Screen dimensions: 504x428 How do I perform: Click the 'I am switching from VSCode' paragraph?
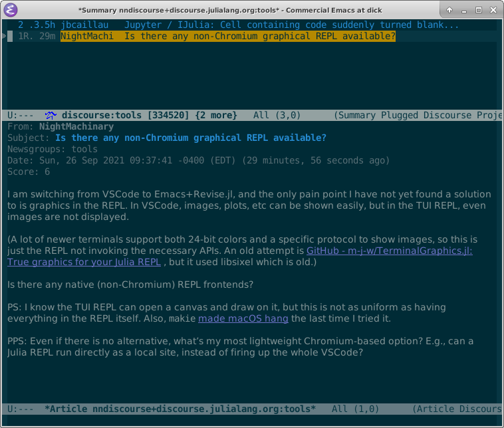pos(249,205)
